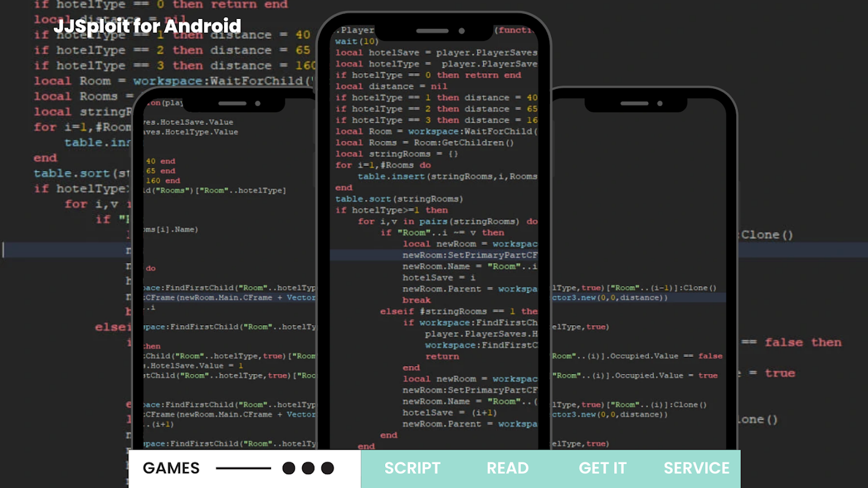This screenshot has height=488, width=868.
Task: Click the 'break' keyword in center phone
Action: coord(416,300)
